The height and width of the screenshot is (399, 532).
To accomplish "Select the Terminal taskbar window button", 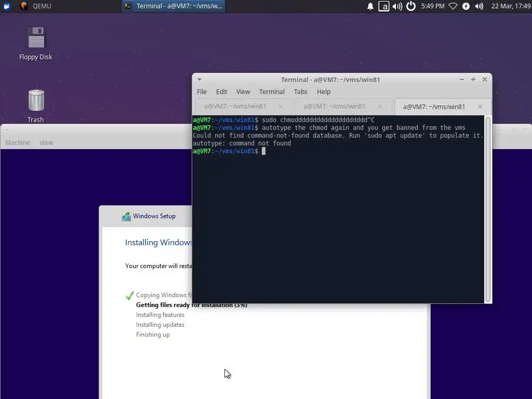I will (x=173, y=6).
